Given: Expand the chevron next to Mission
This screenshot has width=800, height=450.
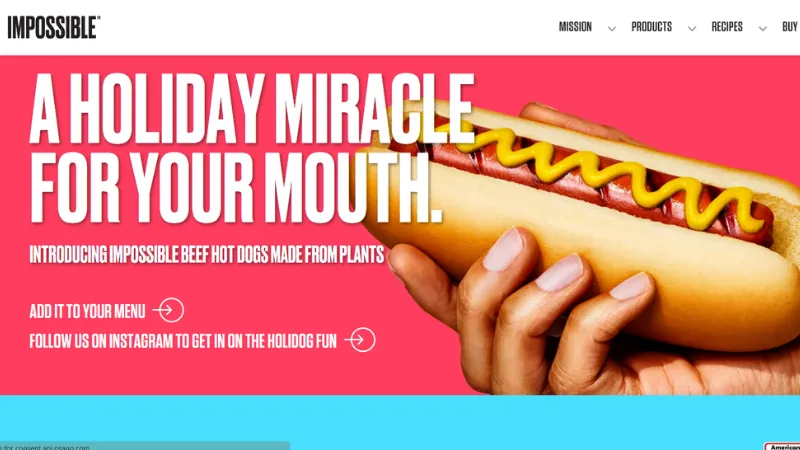Looking at the screenshot, I should click(611, 29).
